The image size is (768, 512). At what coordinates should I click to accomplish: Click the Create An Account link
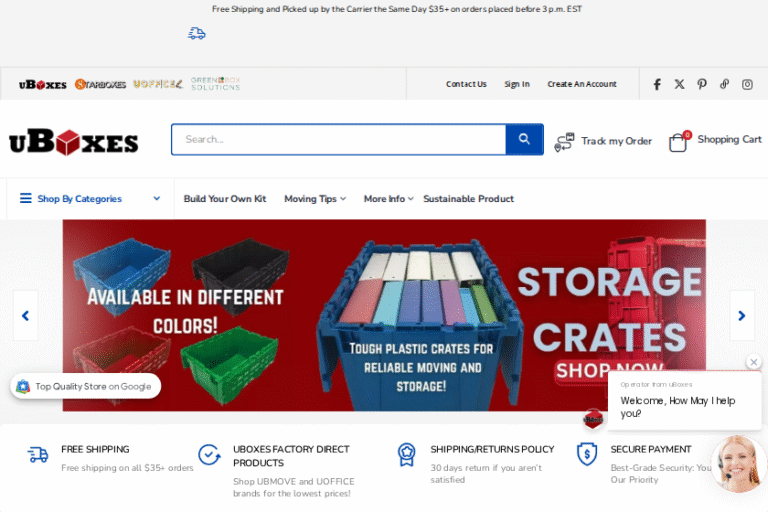tap(582, 84)
